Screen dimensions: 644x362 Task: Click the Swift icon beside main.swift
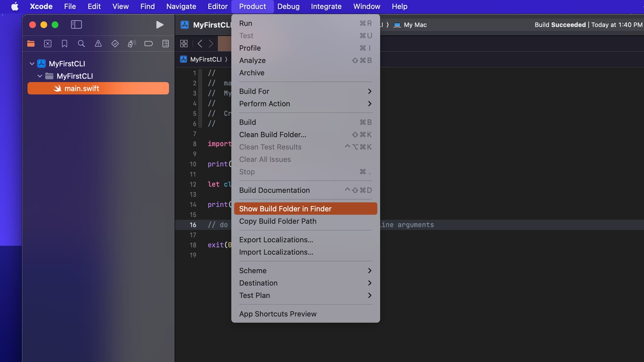tap(58, 88)
